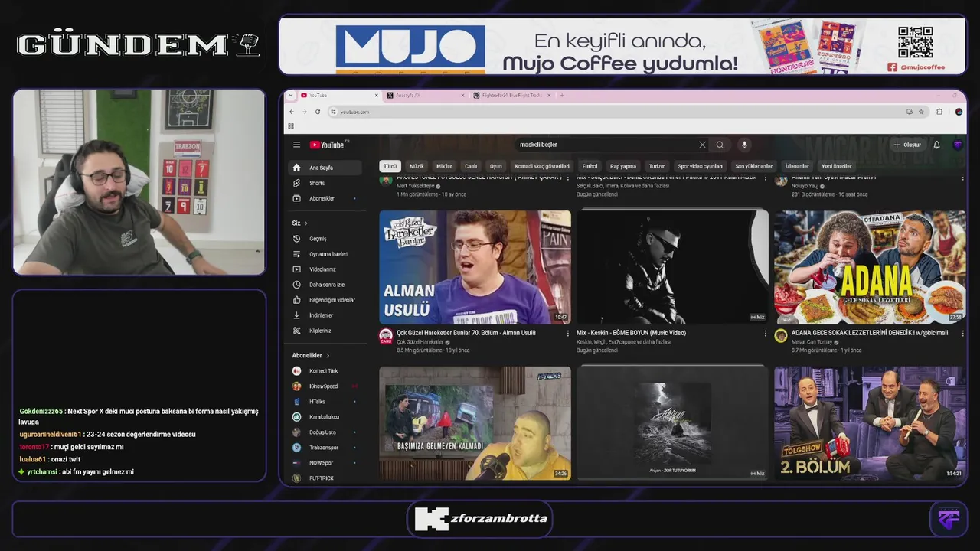The height and width of the screenshot is (551, 980).
Task: Open Komedi Türk subscription channel
Action: [x=325, y=371]
